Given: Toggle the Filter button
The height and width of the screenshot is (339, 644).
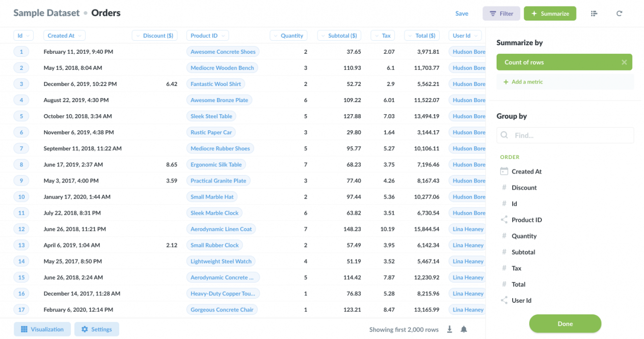Looking at the screenshot, I should (x=501, y=14).
